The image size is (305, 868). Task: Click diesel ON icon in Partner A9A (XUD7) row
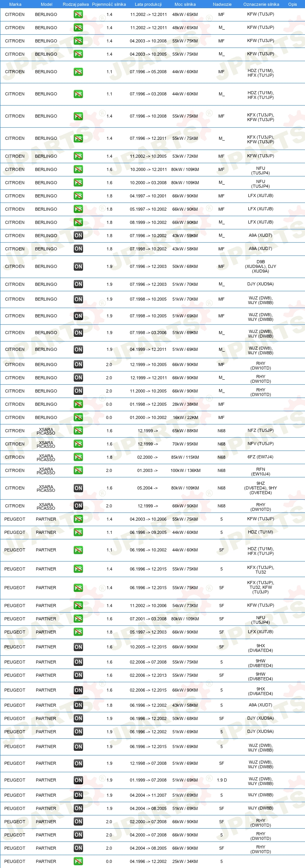(x=78, y=705)
